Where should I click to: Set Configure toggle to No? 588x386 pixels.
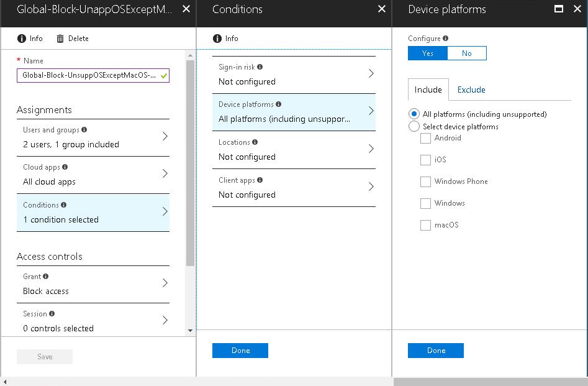click(x=467, y=53)
